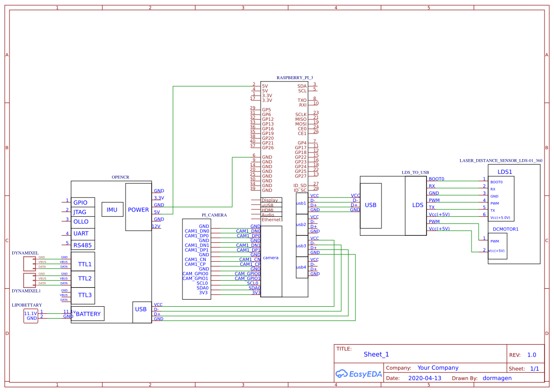
Task: Select the drawn-by name dormagen
Action: coord(497,378)
